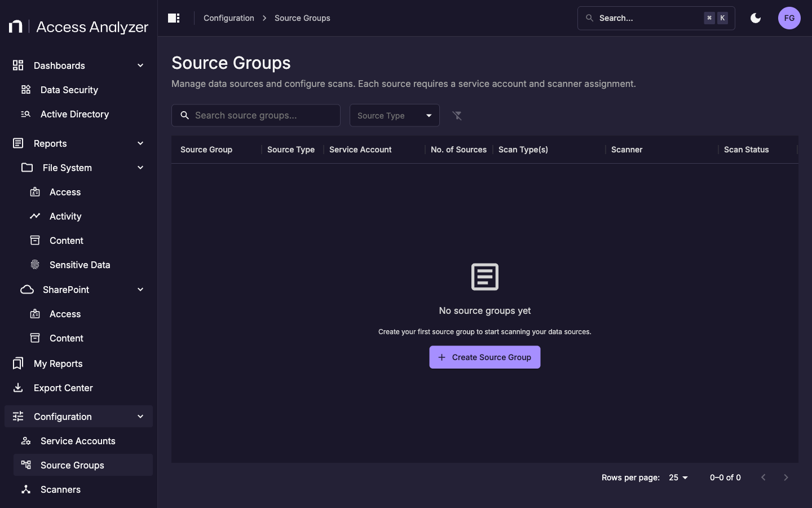Viewport: 812px width, 508px height.
Task: Open the Source Type dropdown
Action: pyautogui.click(x=394, y=115)
